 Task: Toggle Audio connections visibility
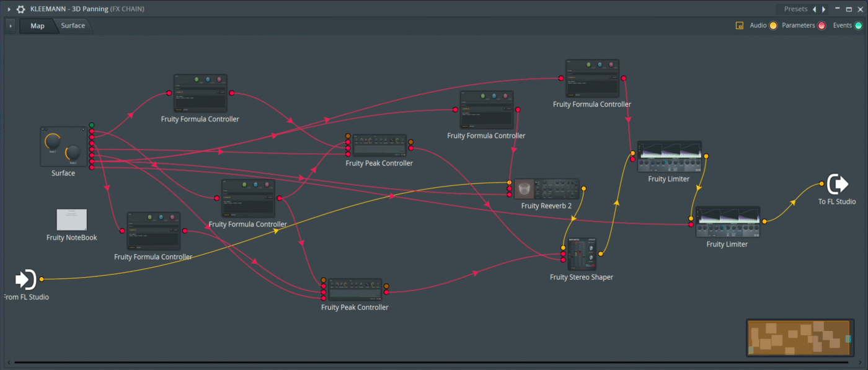point(773,26)
